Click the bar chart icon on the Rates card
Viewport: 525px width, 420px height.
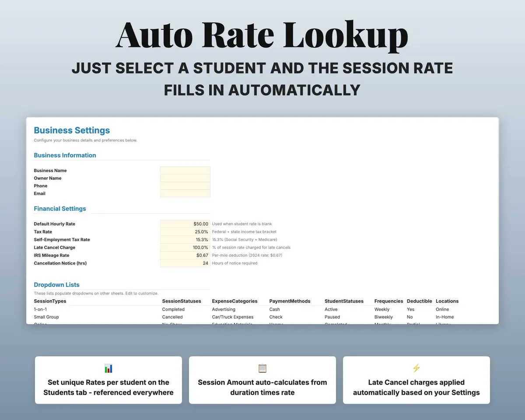pyautogui.click(x=108, y=368)
